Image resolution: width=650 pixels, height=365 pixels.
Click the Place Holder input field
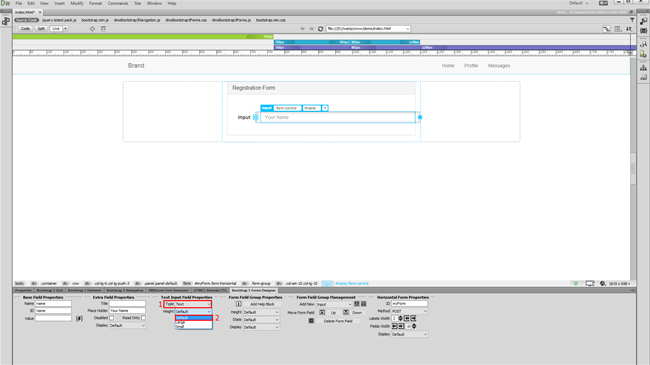pos(127,311)
